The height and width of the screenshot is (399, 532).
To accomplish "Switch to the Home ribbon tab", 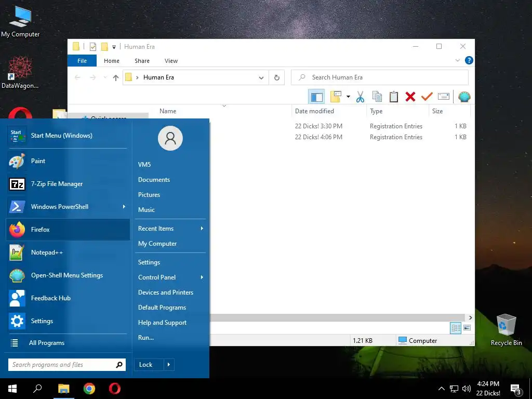I will click(x=112, y=61).
